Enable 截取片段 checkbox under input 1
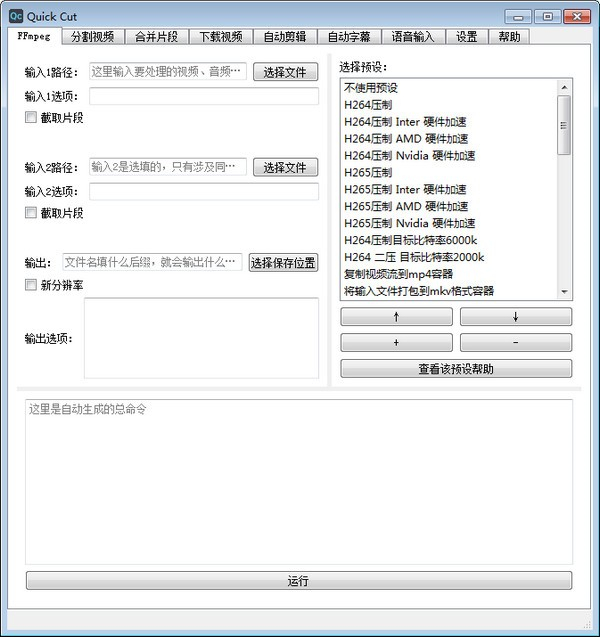600x637 pixels. [31, 118]
